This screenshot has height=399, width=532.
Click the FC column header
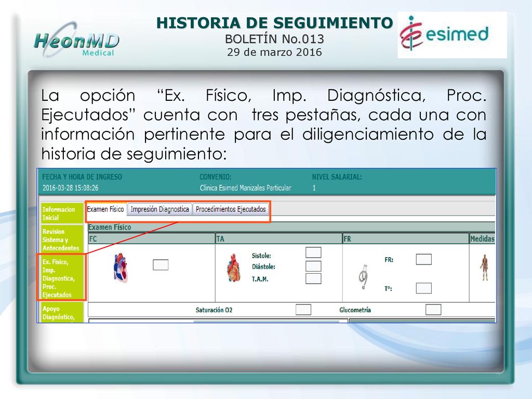click(x=151, y=238)
